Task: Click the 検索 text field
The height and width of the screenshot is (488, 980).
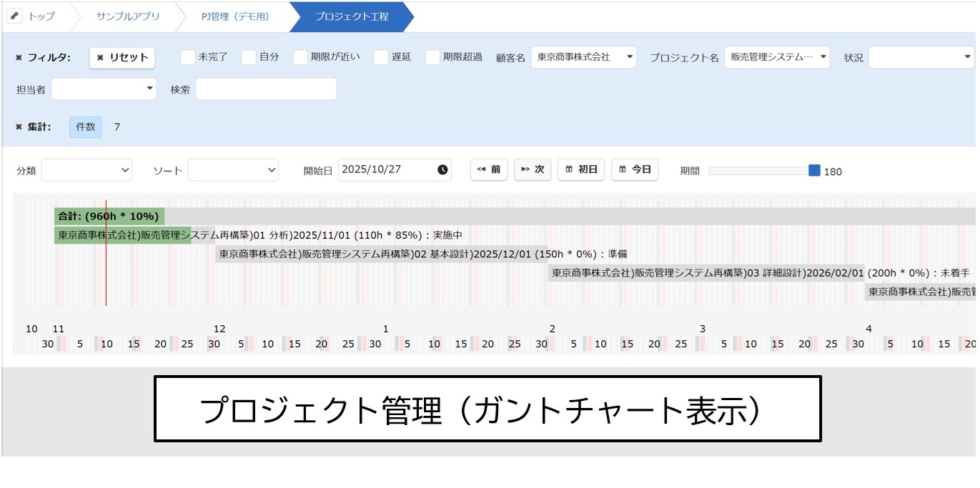Action: point(266,89)
